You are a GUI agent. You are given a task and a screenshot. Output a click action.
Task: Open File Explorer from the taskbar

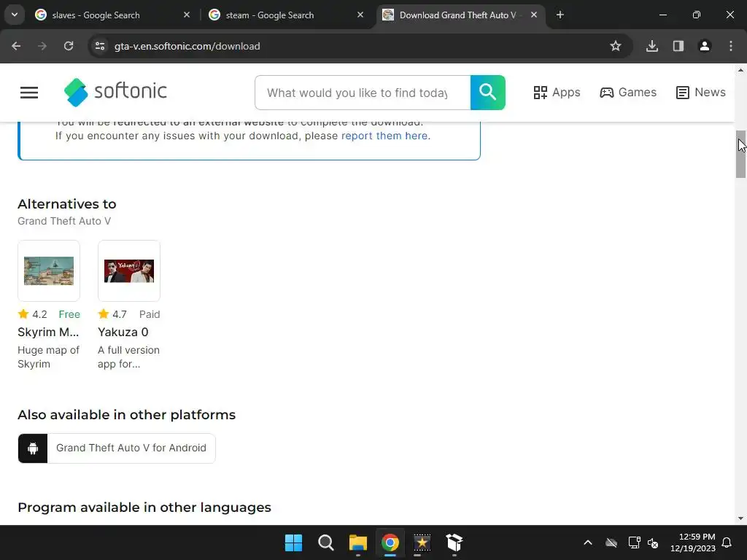(x=358, y=542)
